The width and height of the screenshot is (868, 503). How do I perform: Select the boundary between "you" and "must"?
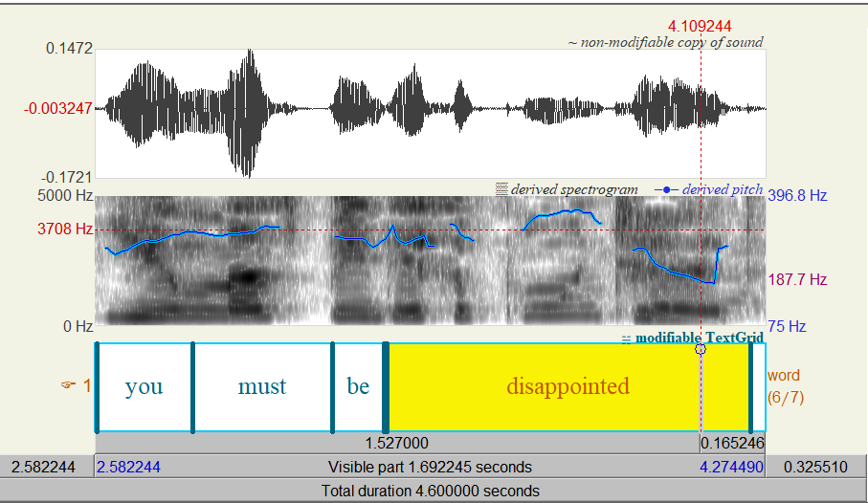192,386
